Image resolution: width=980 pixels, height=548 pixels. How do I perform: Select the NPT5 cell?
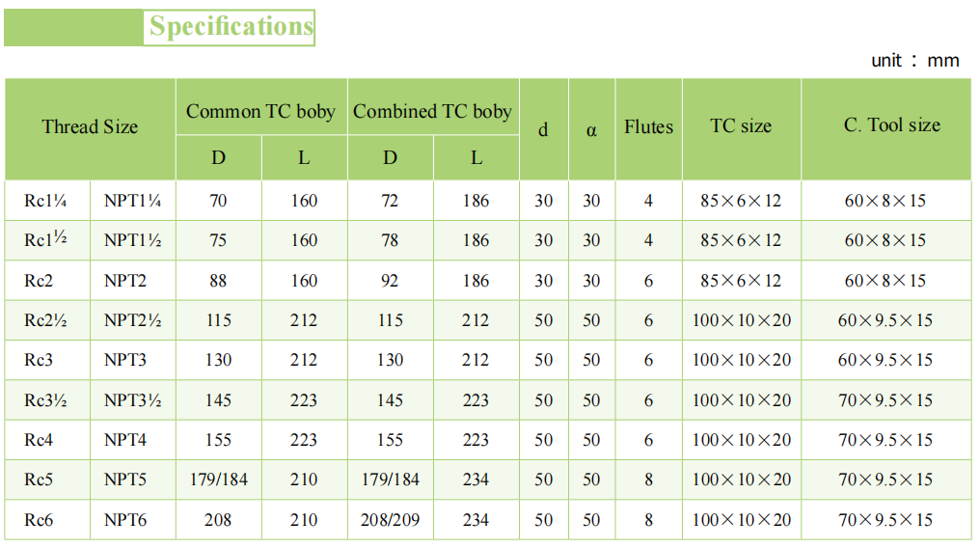pos(125,479)
